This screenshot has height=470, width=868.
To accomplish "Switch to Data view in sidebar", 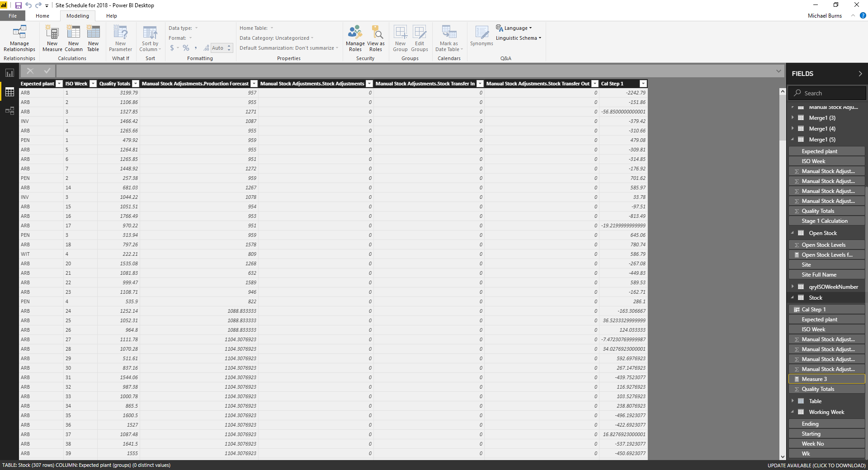I will 9,92.
